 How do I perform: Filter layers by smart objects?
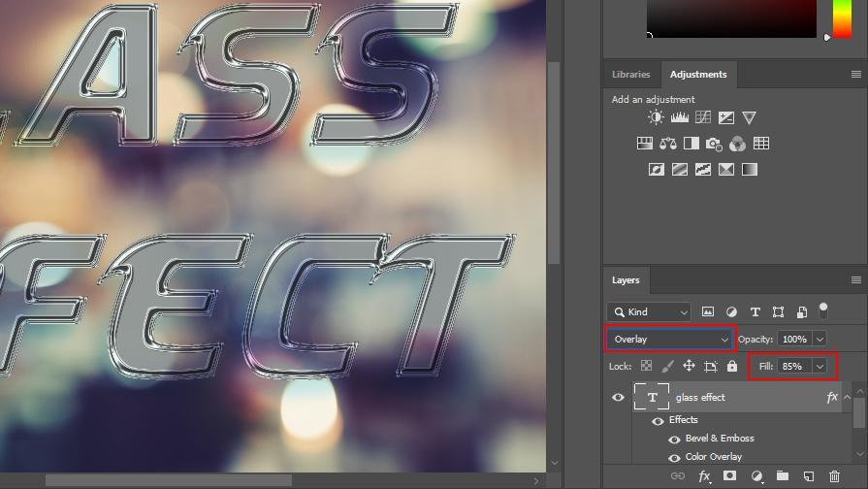(x=802, y=311)
